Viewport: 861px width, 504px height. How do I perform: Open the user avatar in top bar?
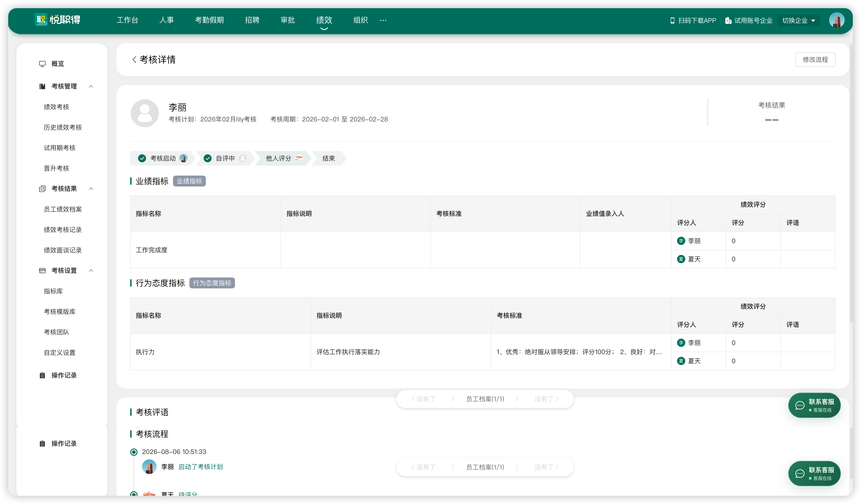pos(836,20)
